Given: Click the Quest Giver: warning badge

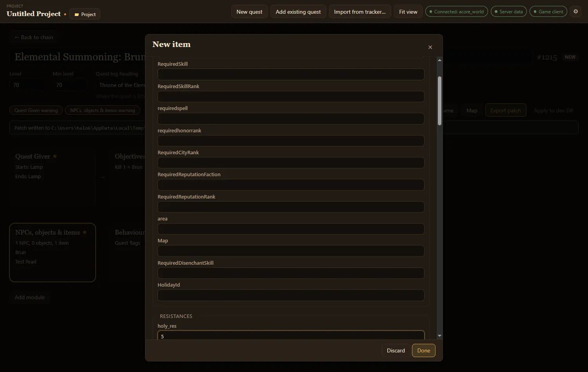Looking at the screenshot, I should coord(36,110).
